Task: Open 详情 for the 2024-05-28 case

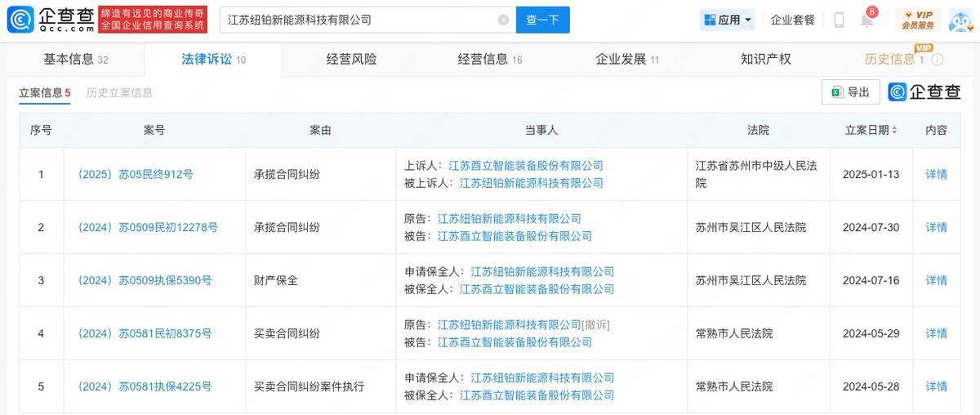Action: pyautogui.click(x=936, y=386)
